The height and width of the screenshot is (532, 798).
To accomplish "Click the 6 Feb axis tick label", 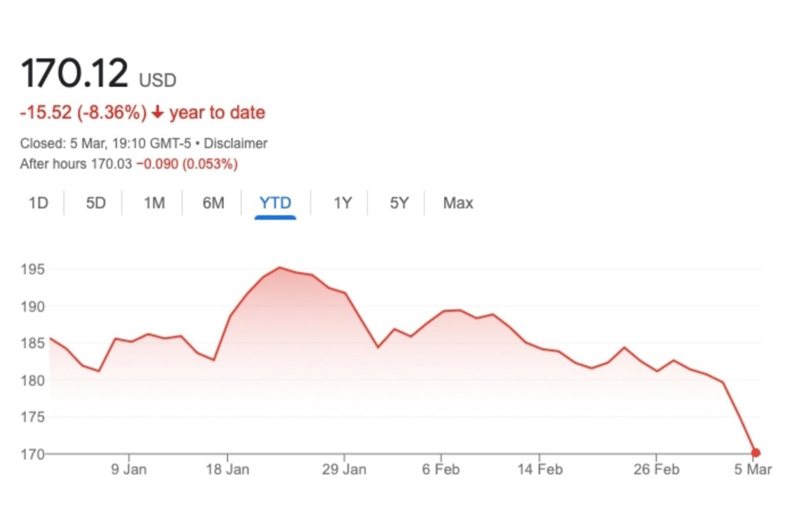I will tap(441, 470).
